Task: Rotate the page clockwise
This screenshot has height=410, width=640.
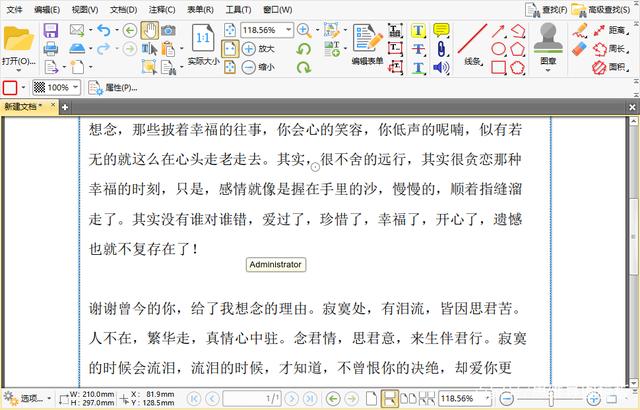Action: tap(303, 67)
